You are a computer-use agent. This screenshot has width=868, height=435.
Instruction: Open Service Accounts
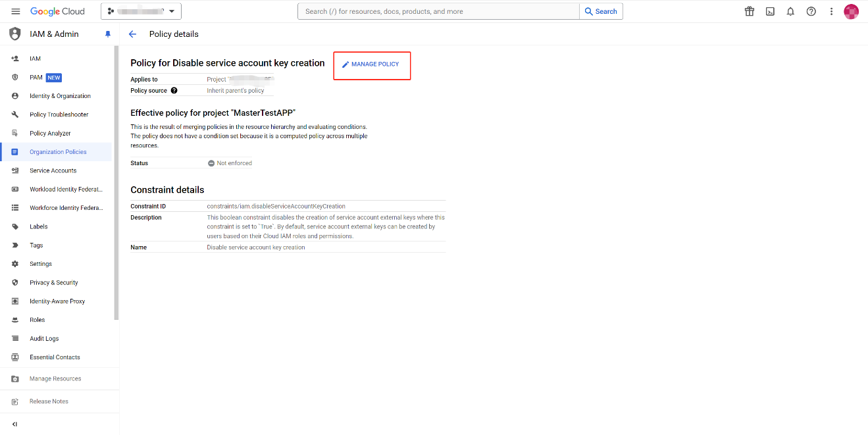(x=51, y=170)
